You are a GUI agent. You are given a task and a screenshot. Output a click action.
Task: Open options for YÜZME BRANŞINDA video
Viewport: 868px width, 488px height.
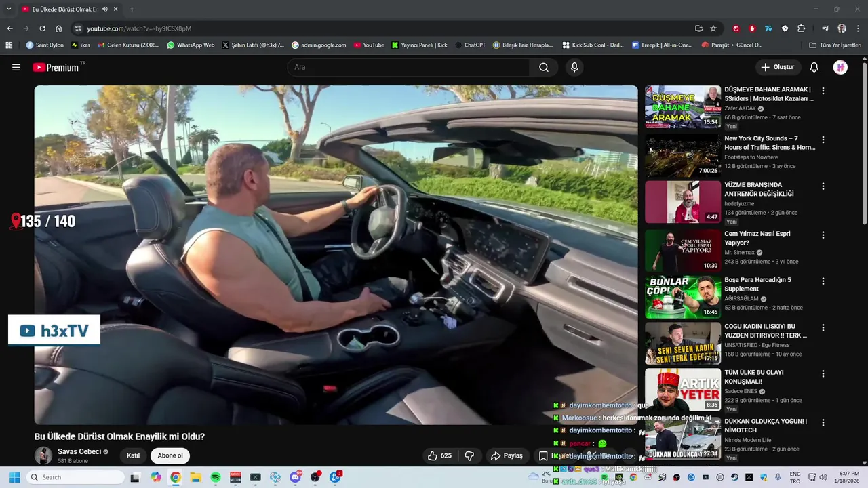(823, 186)
